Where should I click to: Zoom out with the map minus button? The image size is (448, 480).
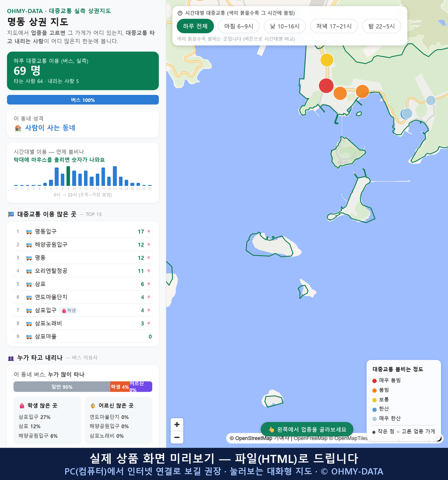pos(177,437)
